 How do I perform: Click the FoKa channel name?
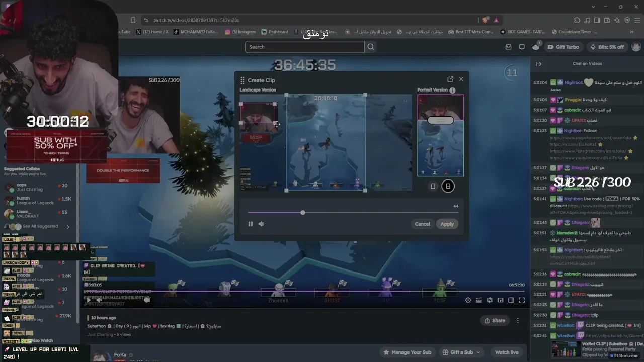tap(120, 355)
